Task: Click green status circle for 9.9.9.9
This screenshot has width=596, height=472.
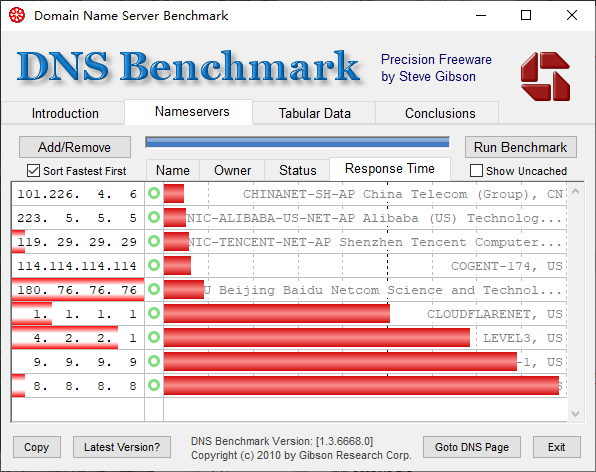Action: coord(154,361)
